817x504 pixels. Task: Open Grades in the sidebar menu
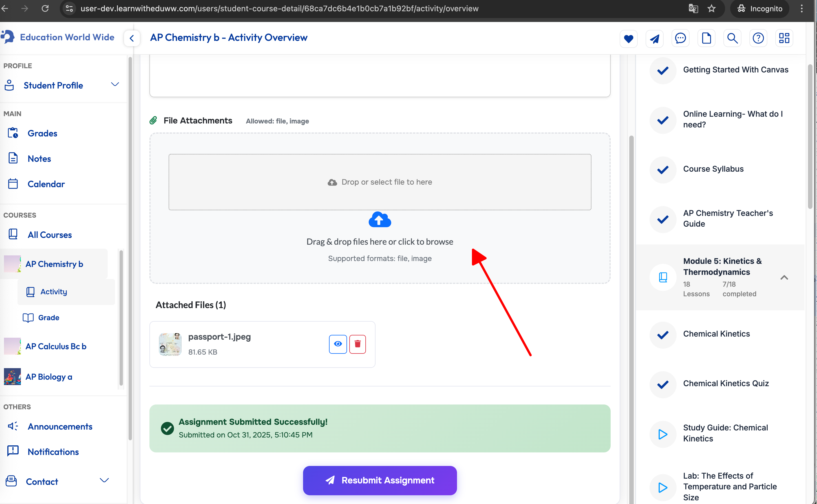[42, 133]
